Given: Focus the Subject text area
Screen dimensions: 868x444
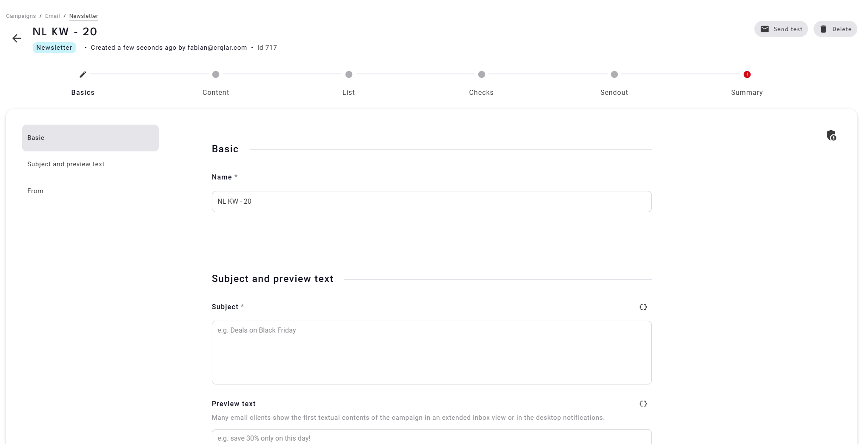Looking at the screenshot, I should pyautogui.click(x=431, y=353).
